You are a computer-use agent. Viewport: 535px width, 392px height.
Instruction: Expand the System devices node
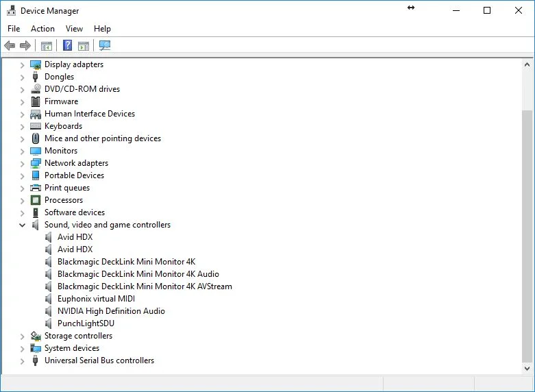(x=22, y=349)
